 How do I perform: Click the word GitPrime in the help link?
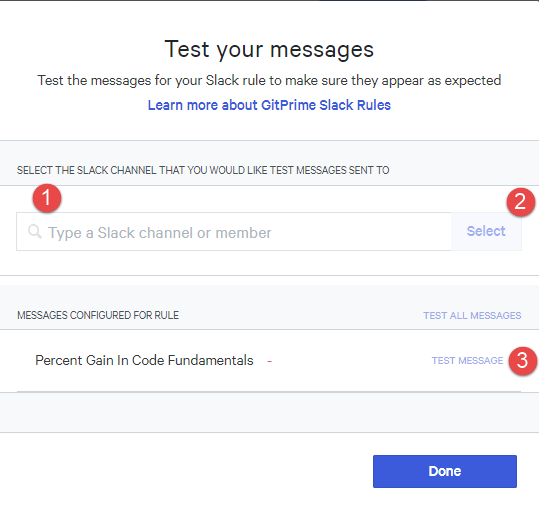pos(288,105)
